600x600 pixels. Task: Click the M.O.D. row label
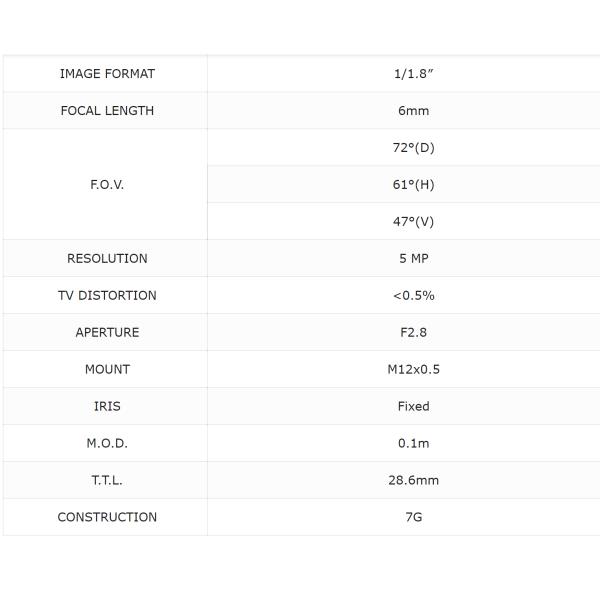107,444
